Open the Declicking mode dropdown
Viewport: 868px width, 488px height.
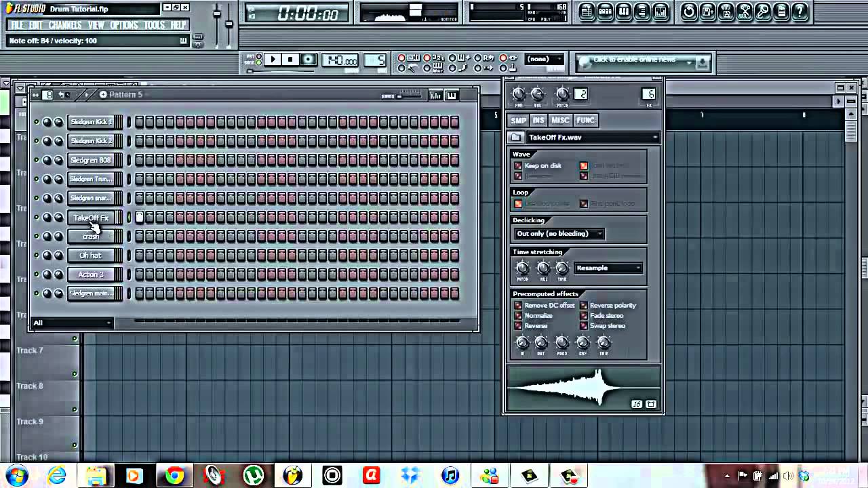559,234
